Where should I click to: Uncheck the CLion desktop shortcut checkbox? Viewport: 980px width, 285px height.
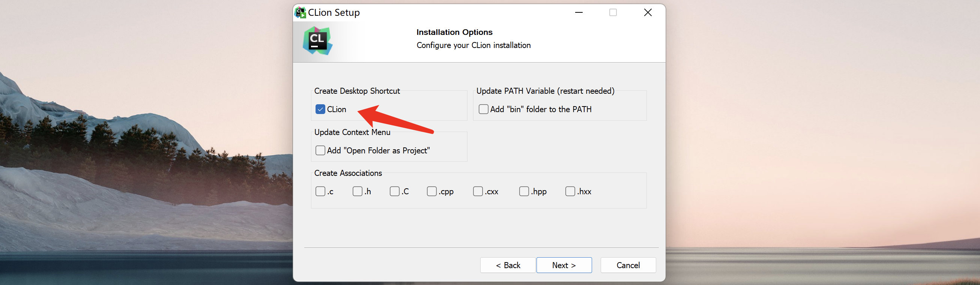(x=320, y=109)
